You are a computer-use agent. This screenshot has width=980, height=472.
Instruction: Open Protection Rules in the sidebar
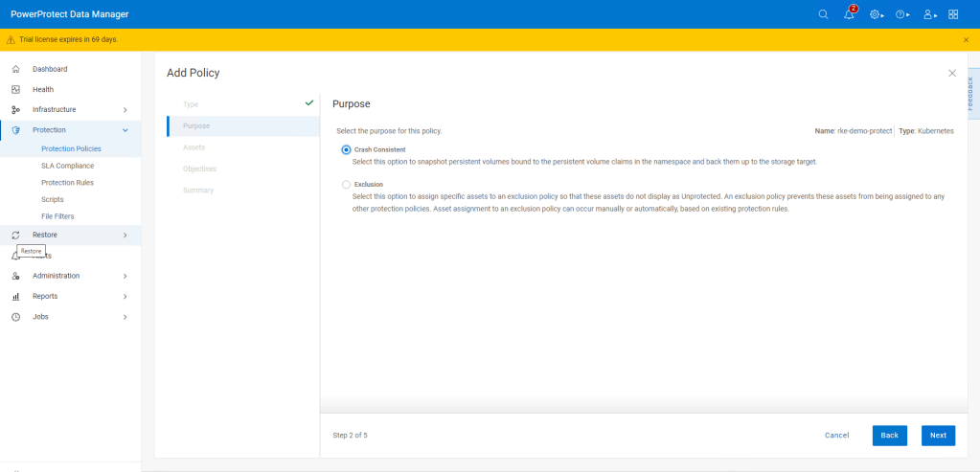click(67, 183)
